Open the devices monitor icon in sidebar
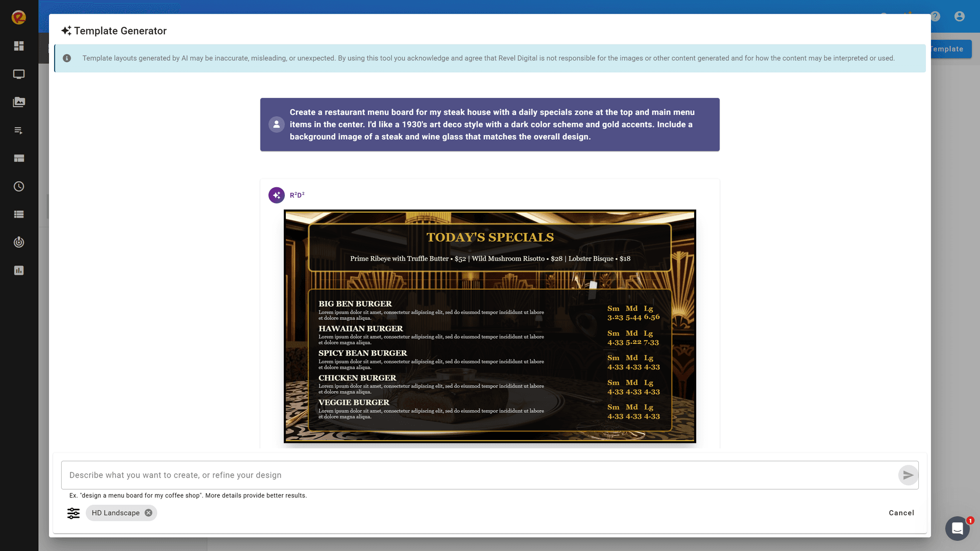The width and height of the screenshot is (980, 551). [x=19, y=74]
